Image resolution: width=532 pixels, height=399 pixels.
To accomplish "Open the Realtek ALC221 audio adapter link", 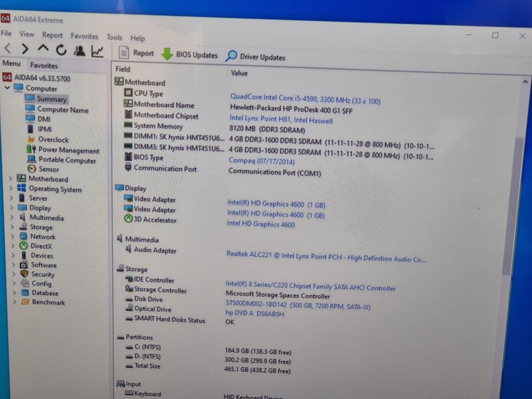I will coord(326,256).
